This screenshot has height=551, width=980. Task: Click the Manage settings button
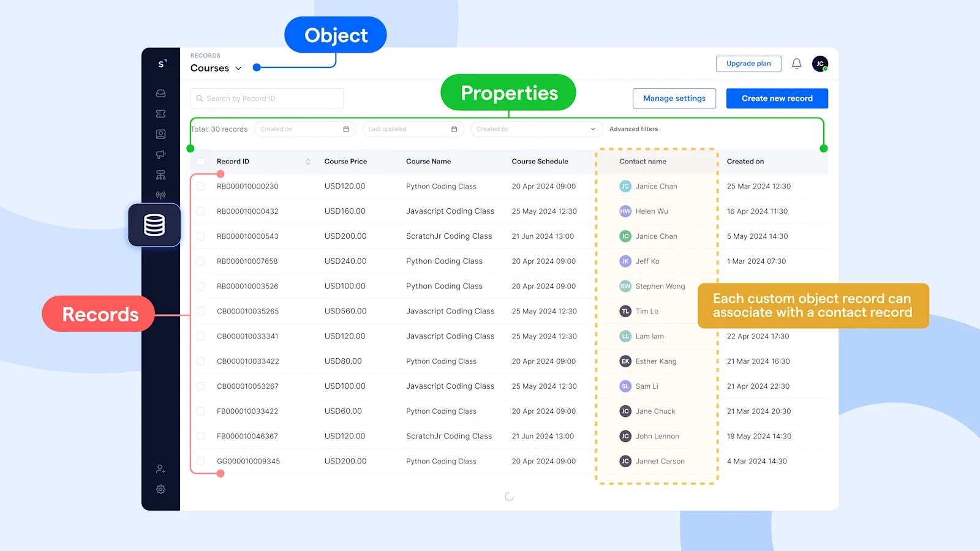pyautogui.click(x=674, y=99)
